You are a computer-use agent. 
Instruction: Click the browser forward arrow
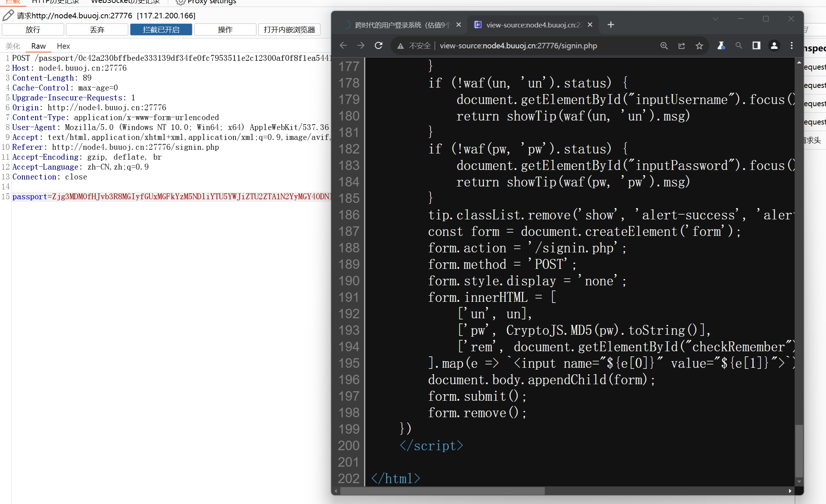coord(361,45)
